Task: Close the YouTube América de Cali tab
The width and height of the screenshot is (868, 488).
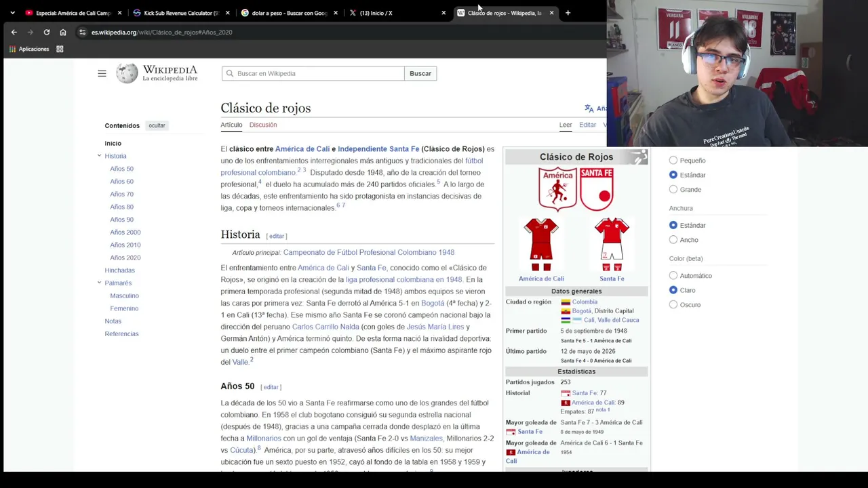Action: point(120,13)
